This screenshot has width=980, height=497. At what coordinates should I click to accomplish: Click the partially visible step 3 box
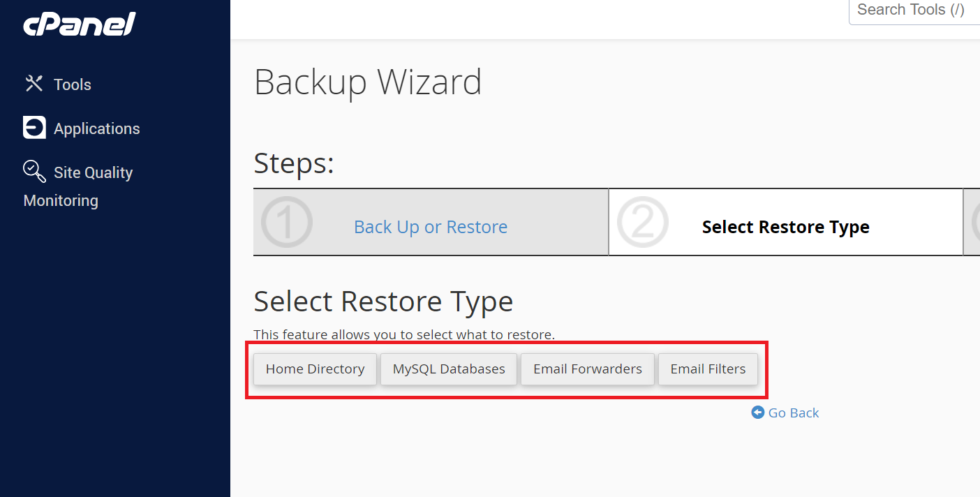click(x=972, y=222)
